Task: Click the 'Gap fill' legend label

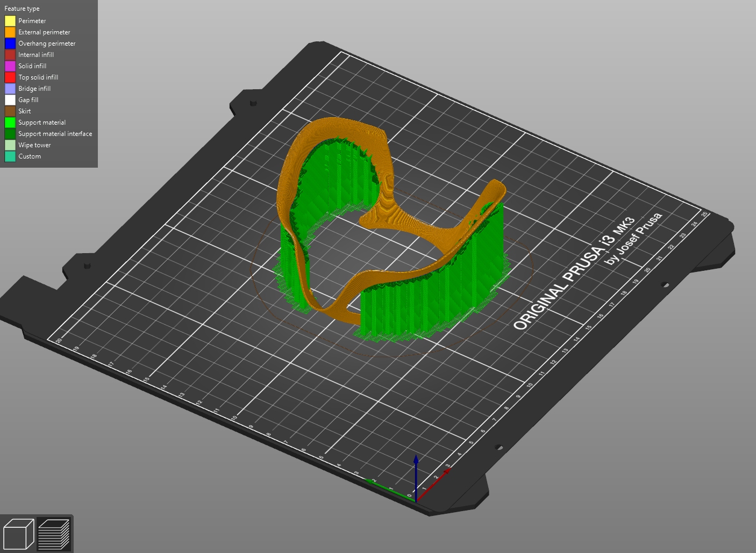Action: coord(28,100)
